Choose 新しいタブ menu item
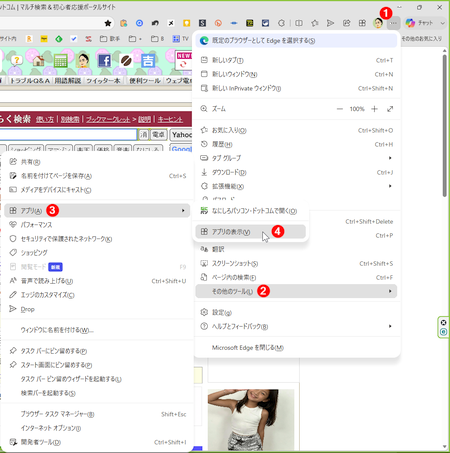450x453 pixels. pyautogui.click(x=296, y=60)
